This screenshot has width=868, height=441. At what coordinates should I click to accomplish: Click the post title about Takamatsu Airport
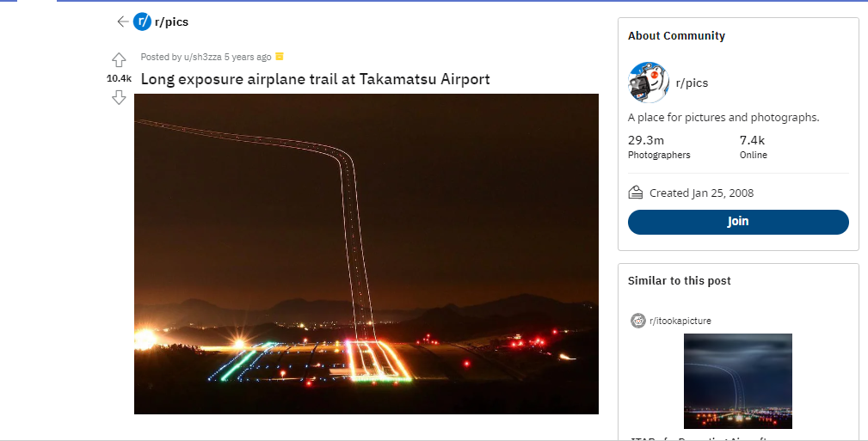click(x=315, y=79)
